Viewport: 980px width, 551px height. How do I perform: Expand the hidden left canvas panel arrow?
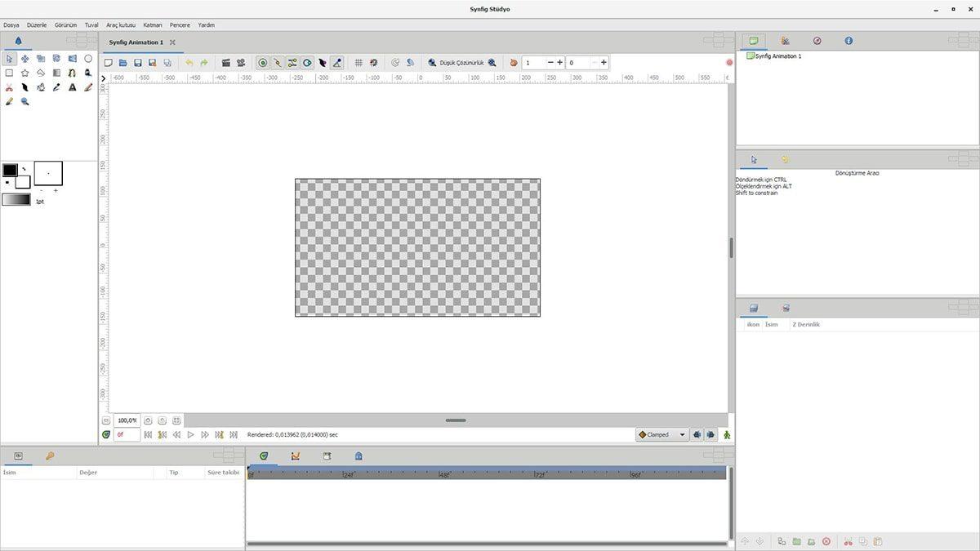[103, 78]
